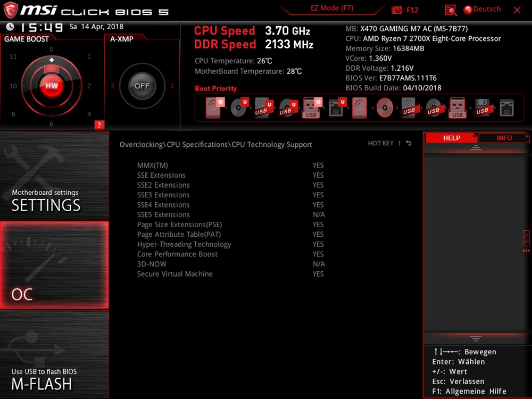Image resolution: width=532 pixels, height=399 pixels.
Task: Select the legacy network boot icon
Action: click(x=506, y=108)
